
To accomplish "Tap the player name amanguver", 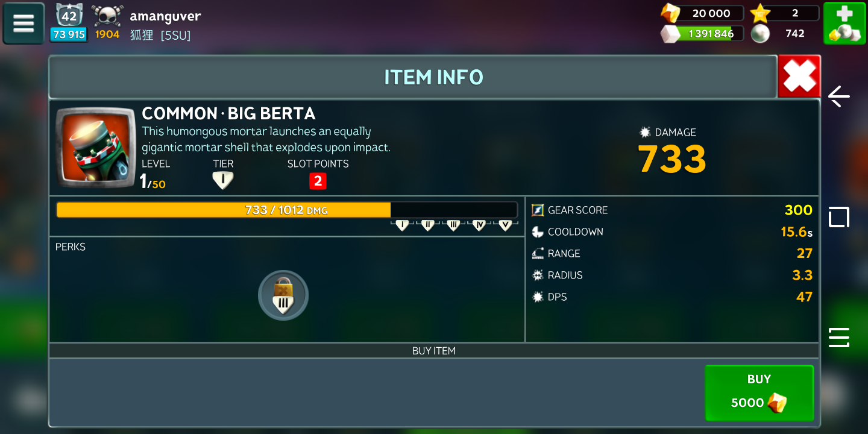I will point(165,16).
